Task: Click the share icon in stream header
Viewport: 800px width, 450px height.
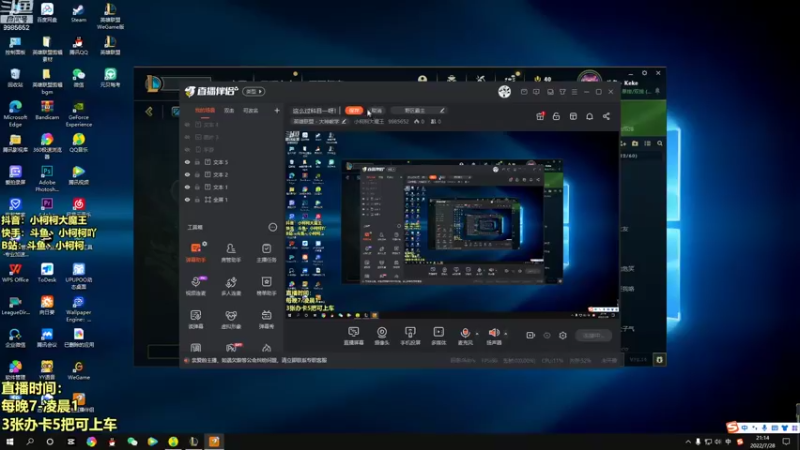Action: [606, 116]
